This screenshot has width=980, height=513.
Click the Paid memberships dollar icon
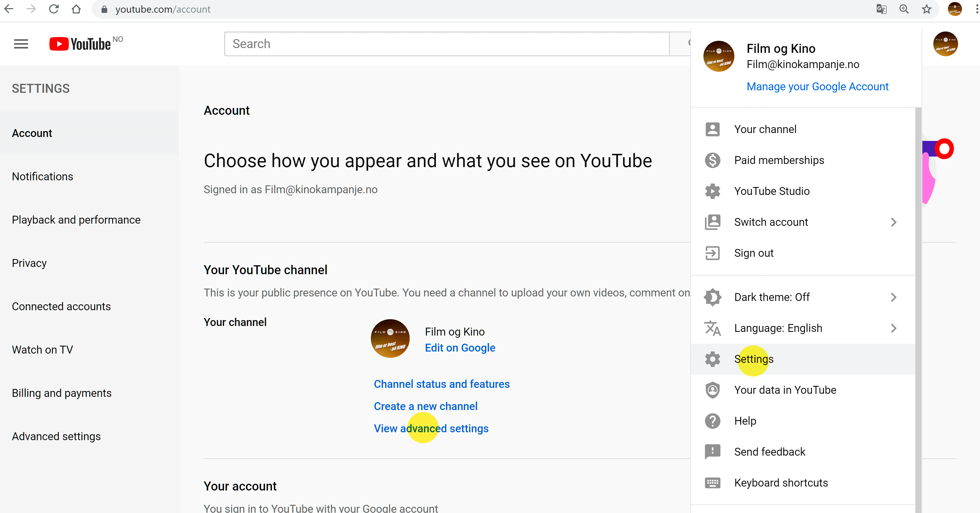point(712,160)
